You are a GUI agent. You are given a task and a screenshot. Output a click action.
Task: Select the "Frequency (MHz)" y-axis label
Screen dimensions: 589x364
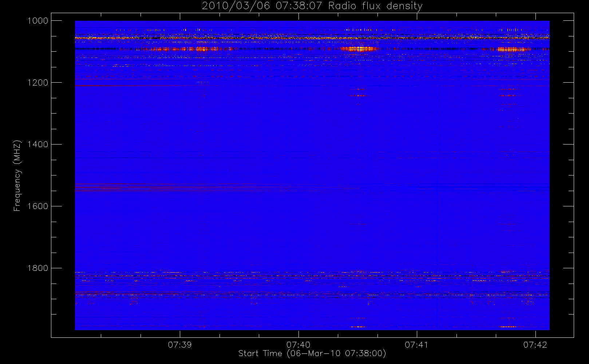pos(17,175)
